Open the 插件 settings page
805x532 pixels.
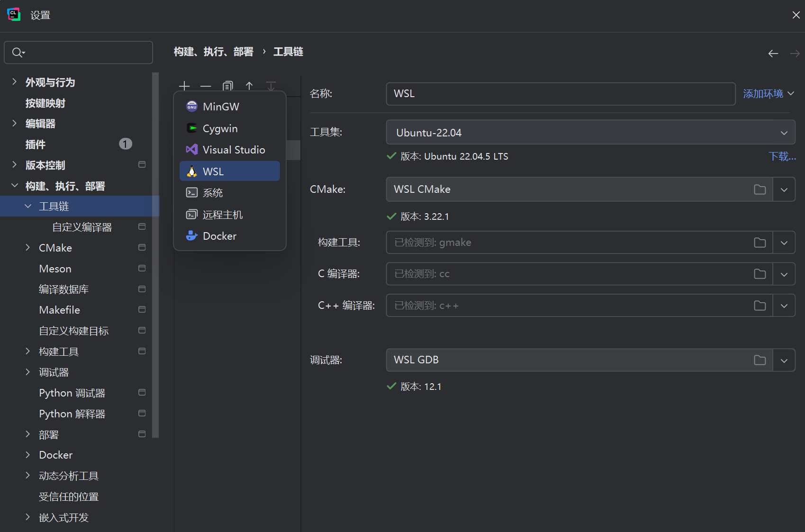[x=36, y=144]
